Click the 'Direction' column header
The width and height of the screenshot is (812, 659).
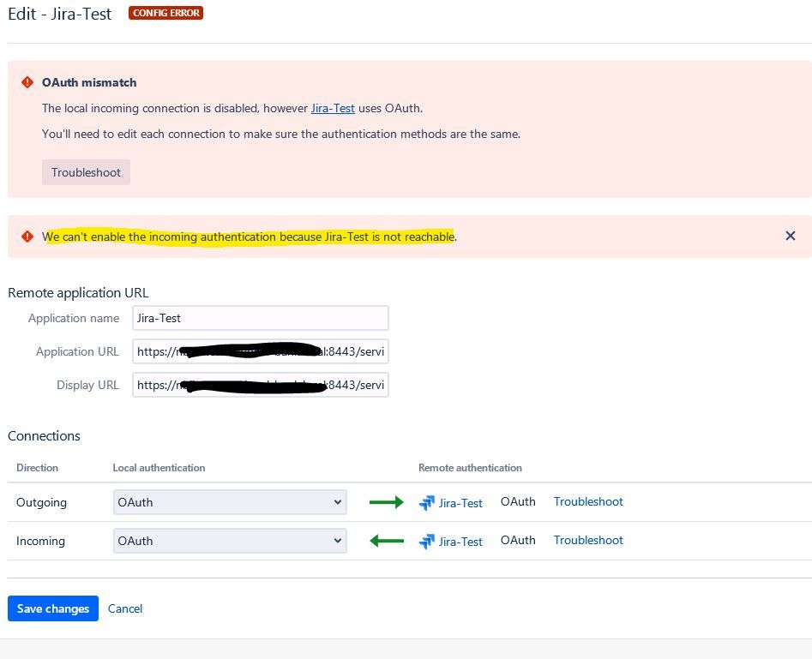[37, 467]
